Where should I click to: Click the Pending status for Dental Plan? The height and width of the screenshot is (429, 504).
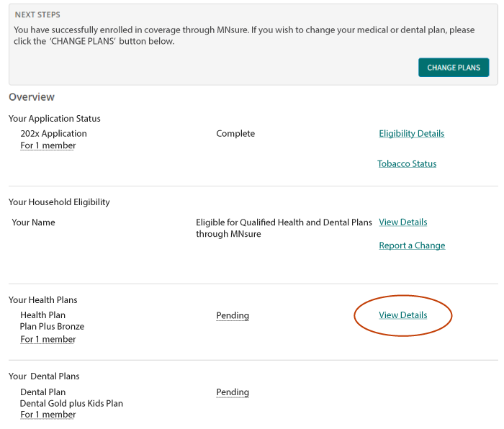coord(233,393)
